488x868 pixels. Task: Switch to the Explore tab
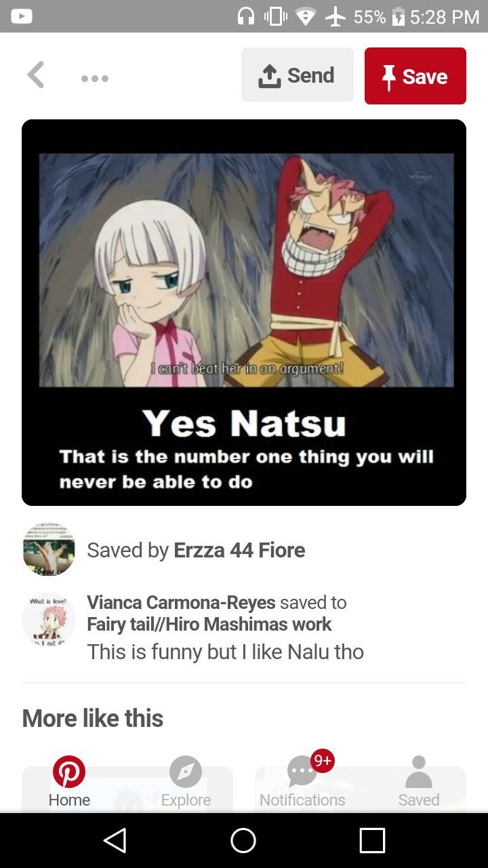tap(186, 783)
